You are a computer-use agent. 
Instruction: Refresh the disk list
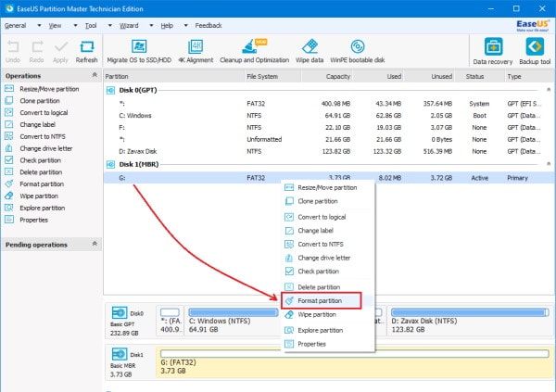[x=86, y=52]
